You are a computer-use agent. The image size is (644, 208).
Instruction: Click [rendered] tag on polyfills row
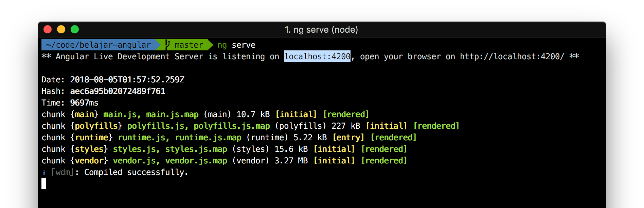click(436, 126)
